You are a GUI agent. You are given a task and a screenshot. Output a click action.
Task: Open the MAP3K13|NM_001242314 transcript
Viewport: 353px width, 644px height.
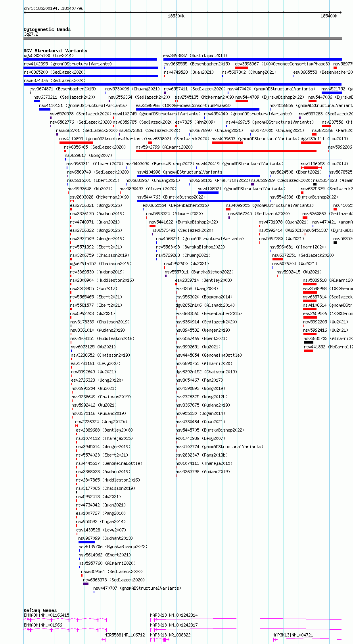[x=246, y=619]
